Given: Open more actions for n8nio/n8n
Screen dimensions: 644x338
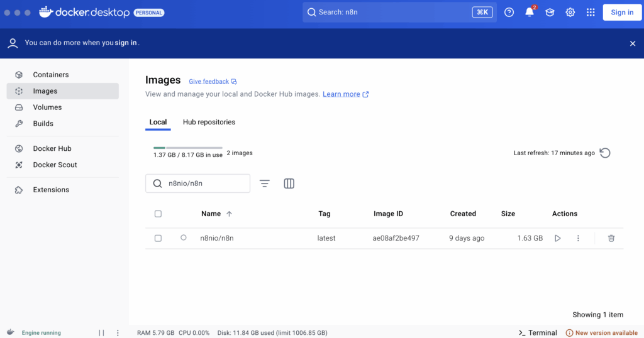Looking at the screenshot, I should 578,238.
